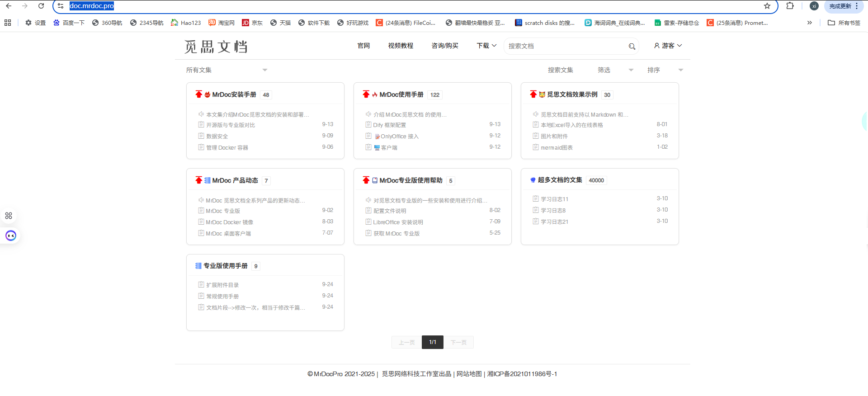Open the 网站地图 footer link
The image size is (868, 396).
pyautogui.click(x=469, y=374)
